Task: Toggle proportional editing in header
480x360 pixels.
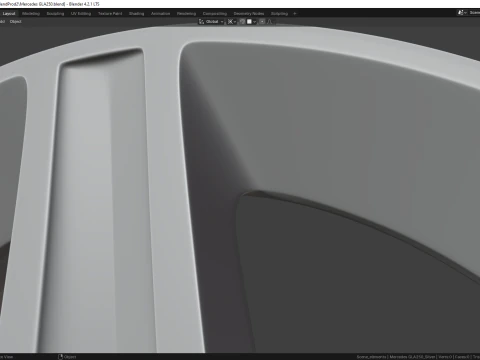Action: point(262,22)
